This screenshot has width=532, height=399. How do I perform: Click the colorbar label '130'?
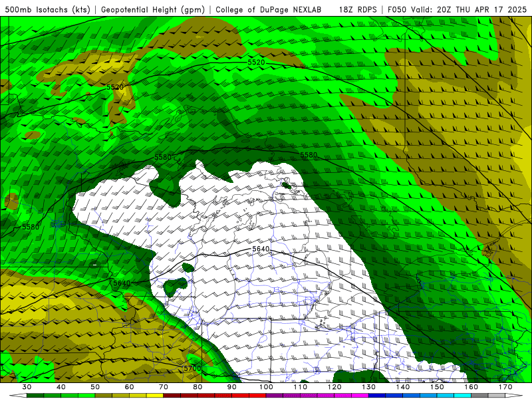click(368, 387)
